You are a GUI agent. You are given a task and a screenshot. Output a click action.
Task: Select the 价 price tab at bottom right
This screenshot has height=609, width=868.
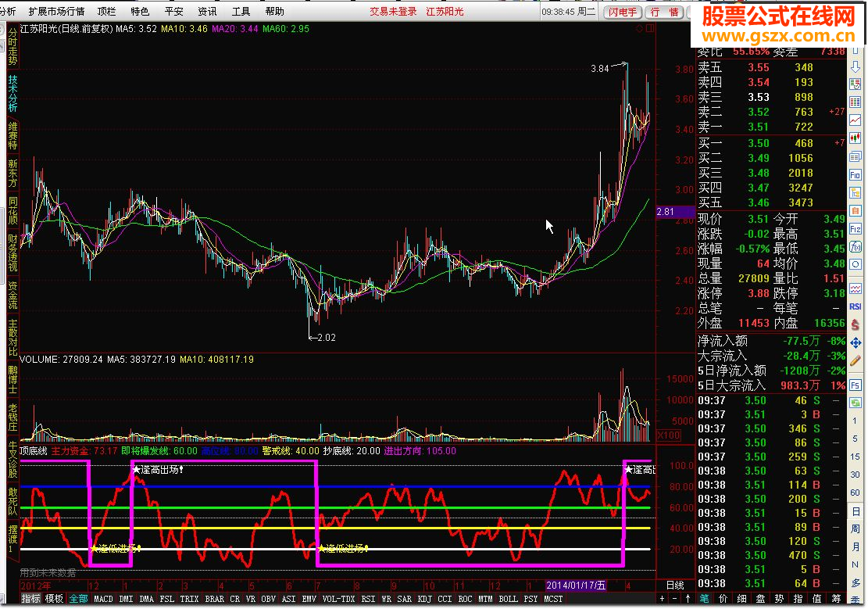[723, 599]
